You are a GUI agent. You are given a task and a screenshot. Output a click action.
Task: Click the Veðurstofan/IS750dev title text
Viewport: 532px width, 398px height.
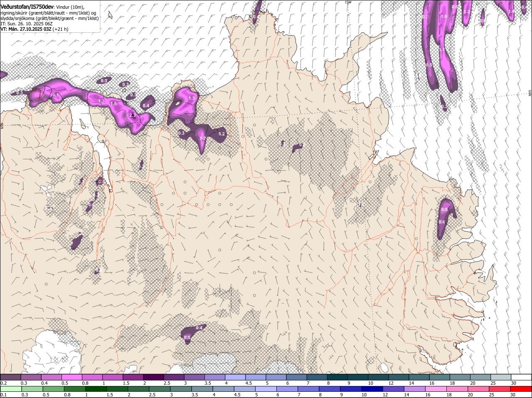27,7
